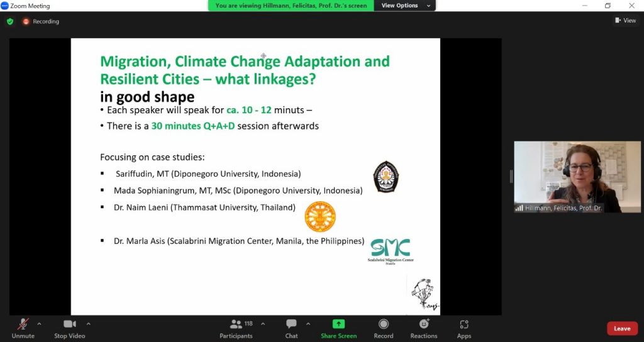Screen dimensions: 644x342
Task: Expand audio options arrow beside Unmute
Action: point(39,324)
